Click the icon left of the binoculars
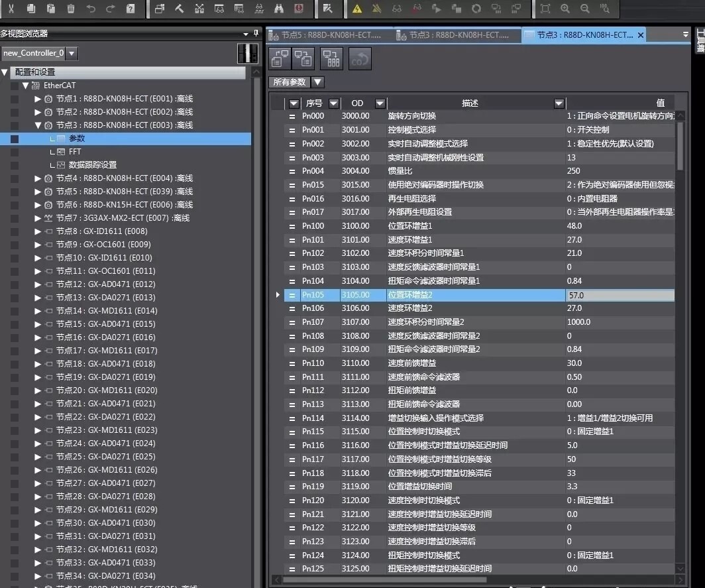This screenshot has width=705, height=588. pos(259,8)
